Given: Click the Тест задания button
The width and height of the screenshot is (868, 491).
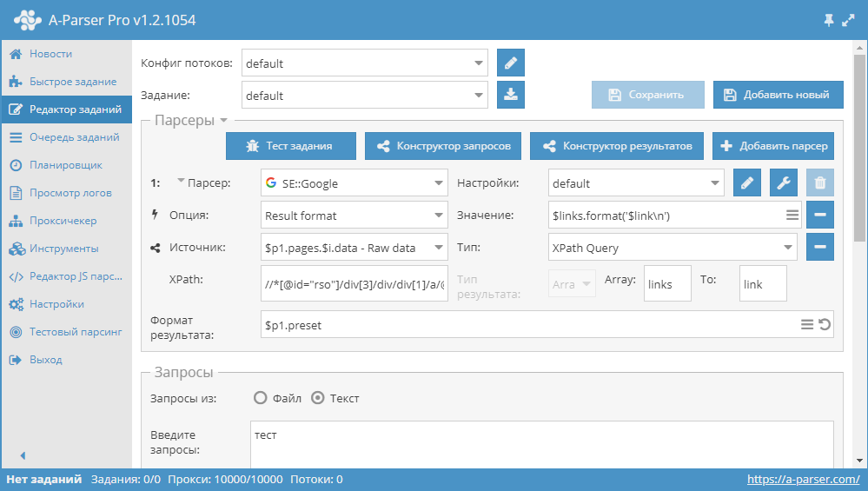Looking at the screenshot, I should [x=290, y=146].
